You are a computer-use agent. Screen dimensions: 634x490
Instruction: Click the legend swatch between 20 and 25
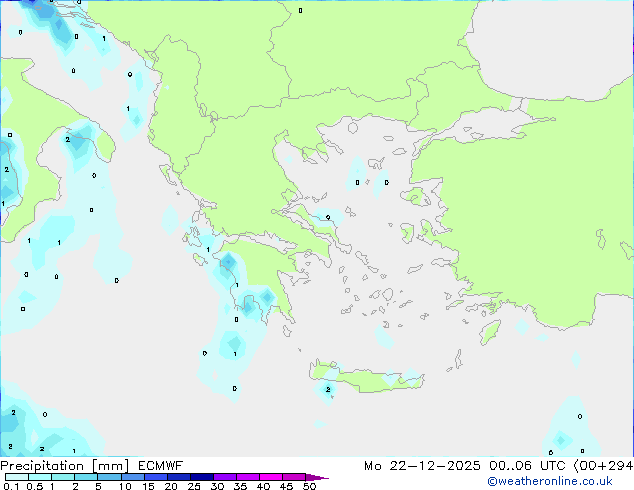point(178,477)
